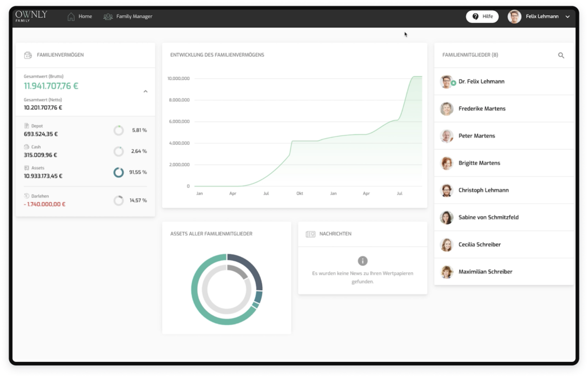588x377 pixels.
Task: Click the Assets 91,55 % ring indicator
Action: point(119,172)
